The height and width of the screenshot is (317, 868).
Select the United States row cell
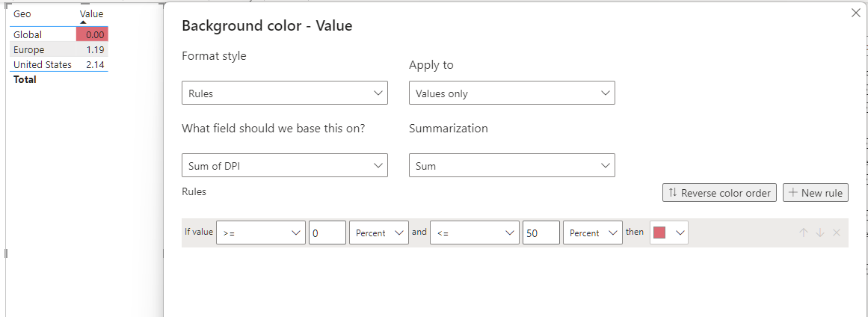pos(43,65)
